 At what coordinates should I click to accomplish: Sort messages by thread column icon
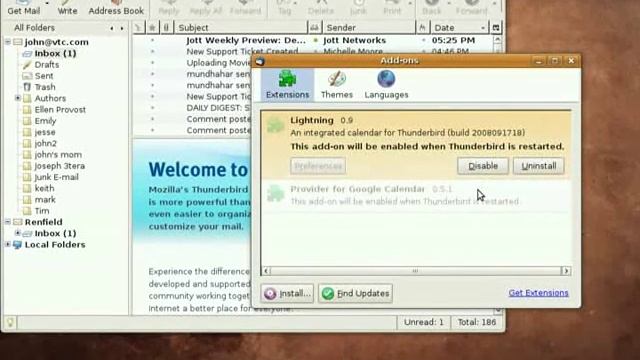point(138,27)
